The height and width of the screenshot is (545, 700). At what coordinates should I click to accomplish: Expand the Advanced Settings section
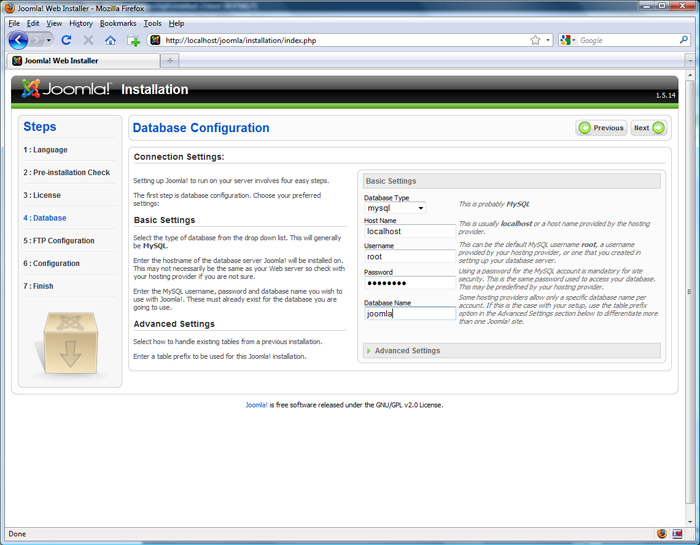[512, 350]
